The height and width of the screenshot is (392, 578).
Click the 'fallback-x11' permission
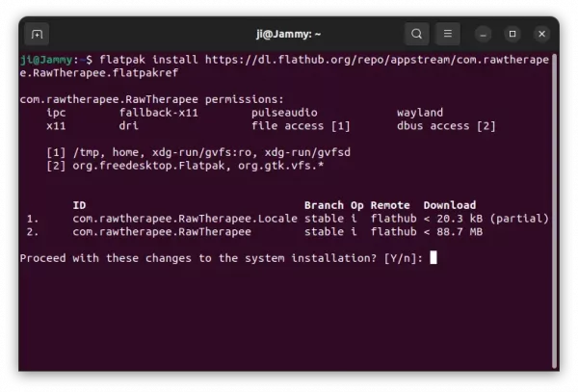pos(159,113)
